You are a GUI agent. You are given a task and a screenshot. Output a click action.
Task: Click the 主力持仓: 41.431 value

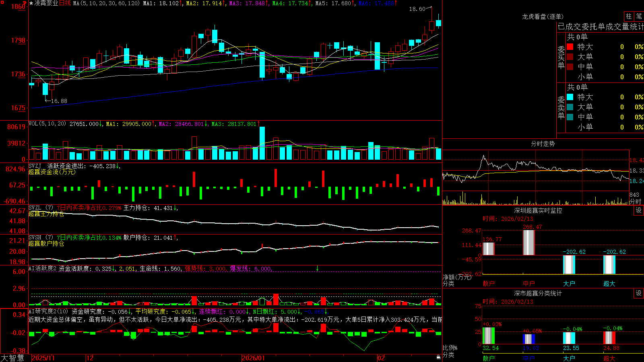148,208
